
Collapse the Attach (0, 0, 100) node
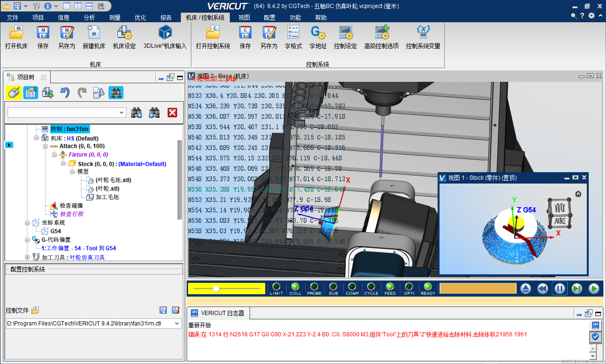click(x=45, y=146)
